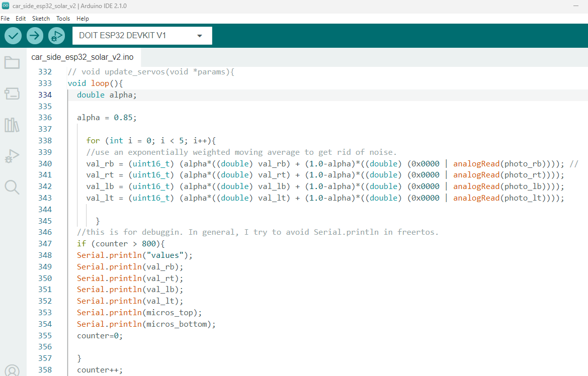
Task: Click the account profile icon at bottom left
Action: 12,370
